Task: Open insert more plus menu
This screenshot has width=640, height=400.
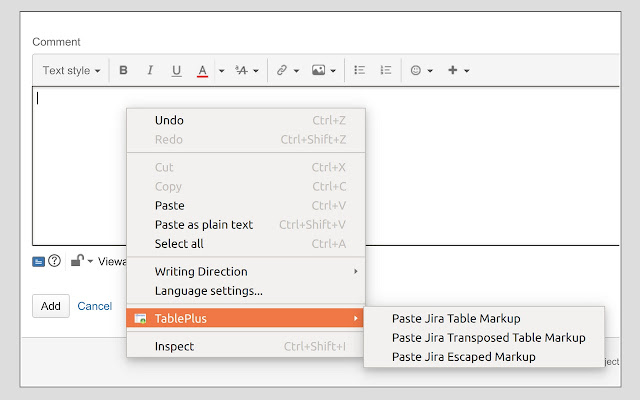Action: (x=452, y=70)
